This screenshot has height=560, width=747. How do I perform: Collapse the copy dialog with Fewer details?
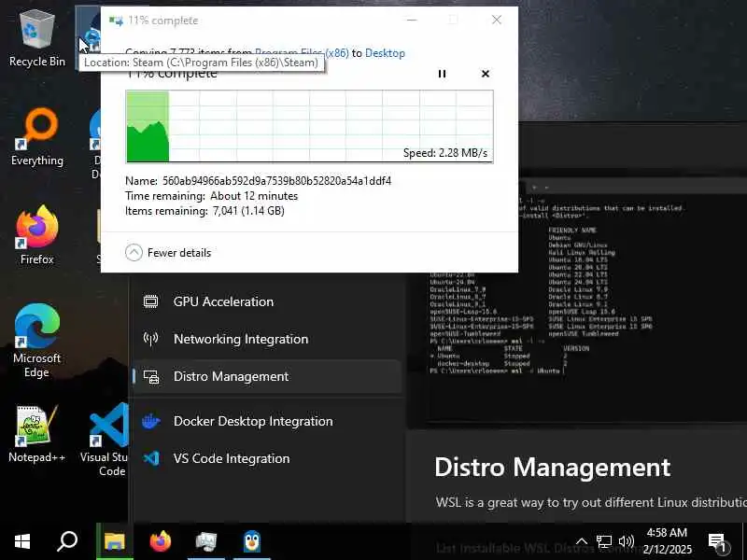(x=168, y=252)
